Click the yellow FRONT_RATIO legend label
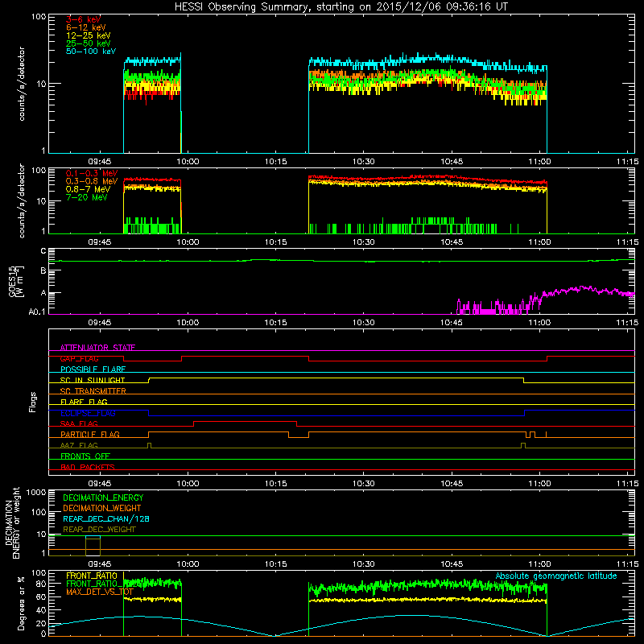Screen dimensions: 644x644 (x=92, y=576)
